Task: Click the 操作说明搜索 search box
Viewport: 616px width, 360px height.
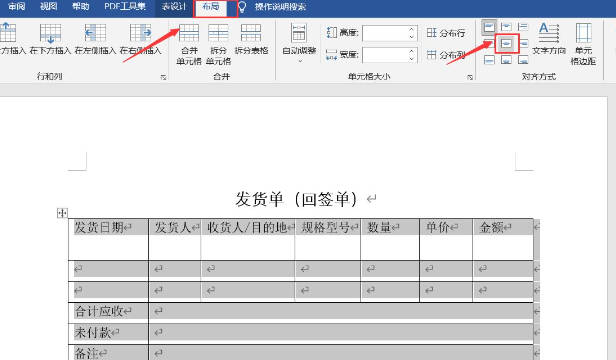Action: click(280, 6)
